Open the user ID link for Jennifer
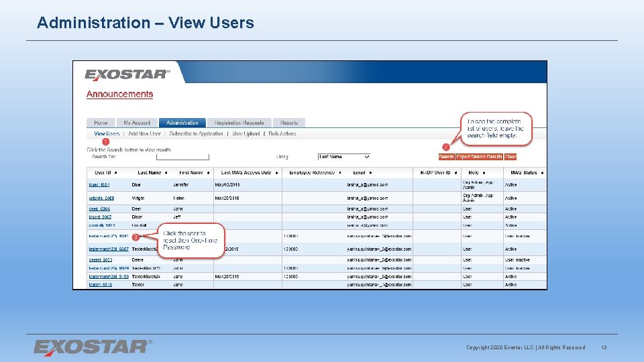 click(99, 185)
